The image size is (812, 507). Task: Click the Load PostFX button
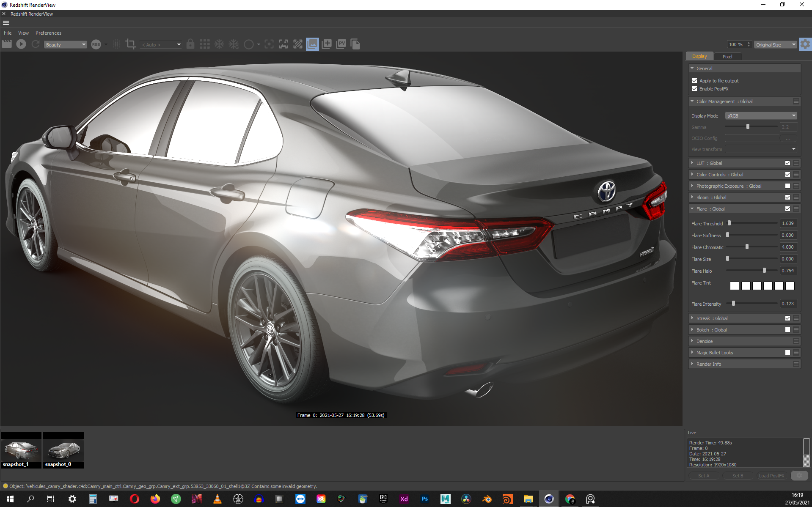[x=771, y=476]
